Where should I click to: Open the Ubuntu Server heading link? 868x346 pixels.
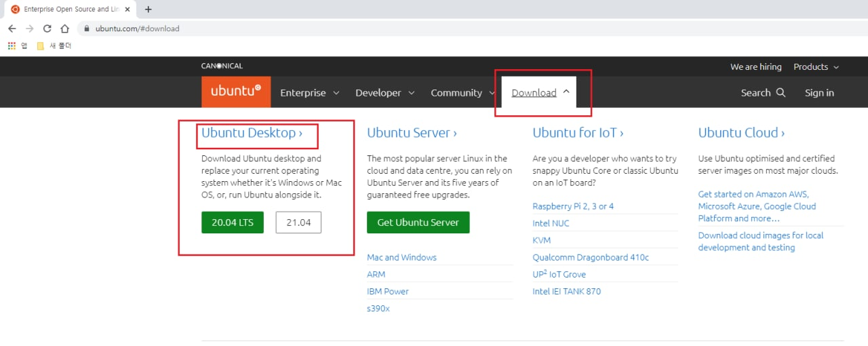[412, 133]
